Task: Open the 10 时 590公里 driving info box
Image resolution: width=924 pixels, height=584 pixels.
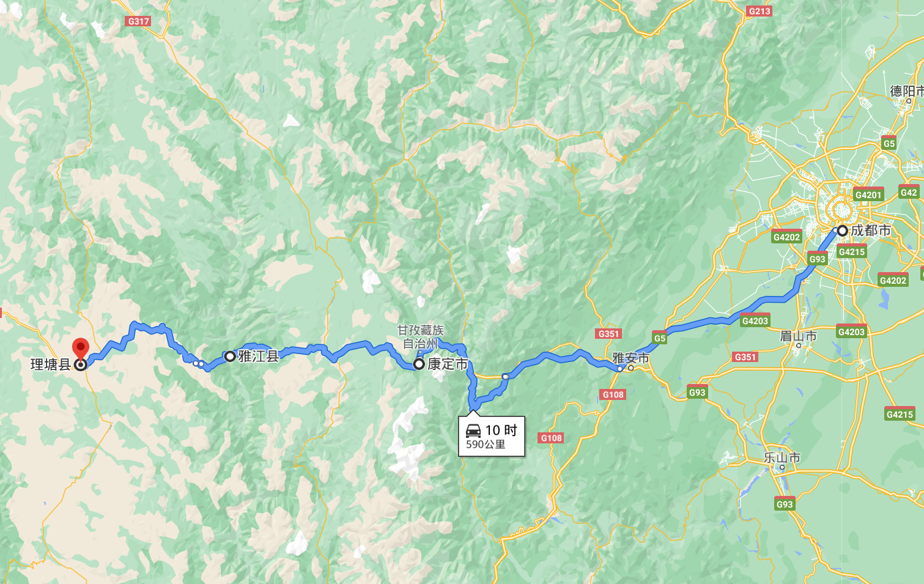Action: [x=492, y=436]
